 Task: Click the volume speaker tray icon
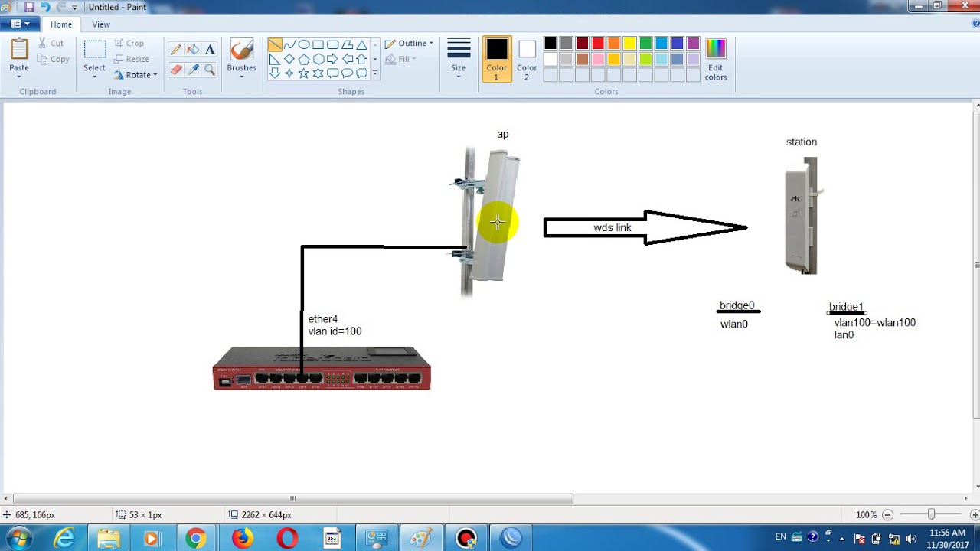tap(911, 538)
